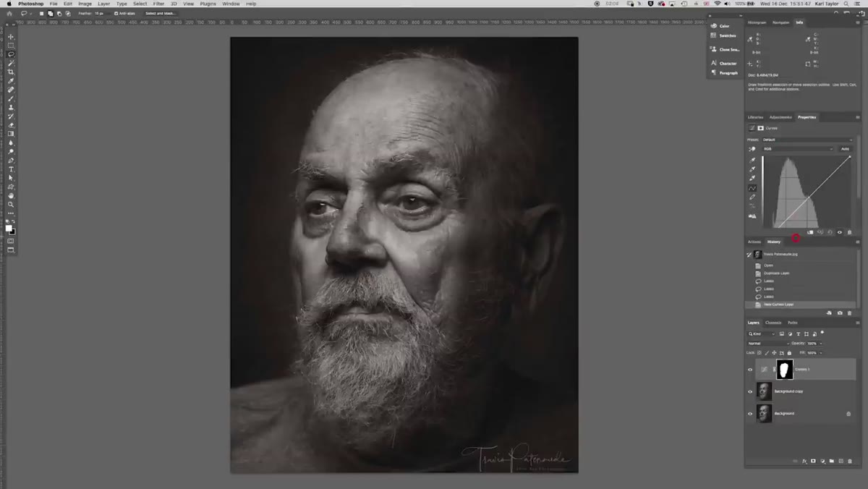Click the Select and Mask button
The width and height of the screenshot is (868, 489).
(x=160, y=13)
